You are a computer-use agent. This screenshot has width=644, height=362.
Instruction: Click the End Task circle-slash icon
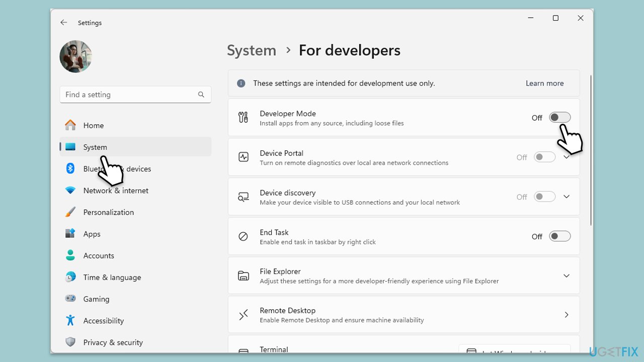point(243,236)
